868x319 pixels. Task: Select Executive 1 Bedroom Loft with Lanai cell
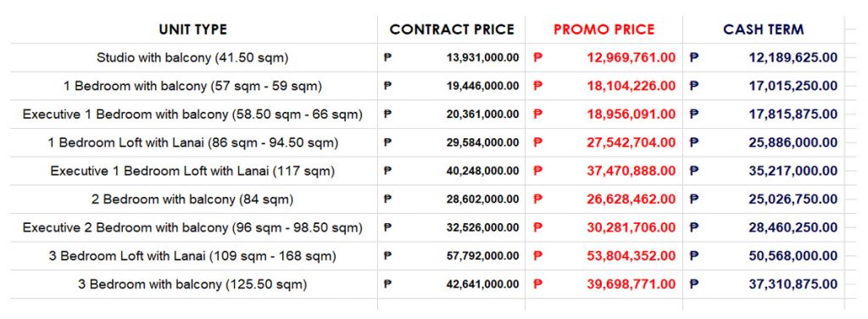[x=192, y=171]
